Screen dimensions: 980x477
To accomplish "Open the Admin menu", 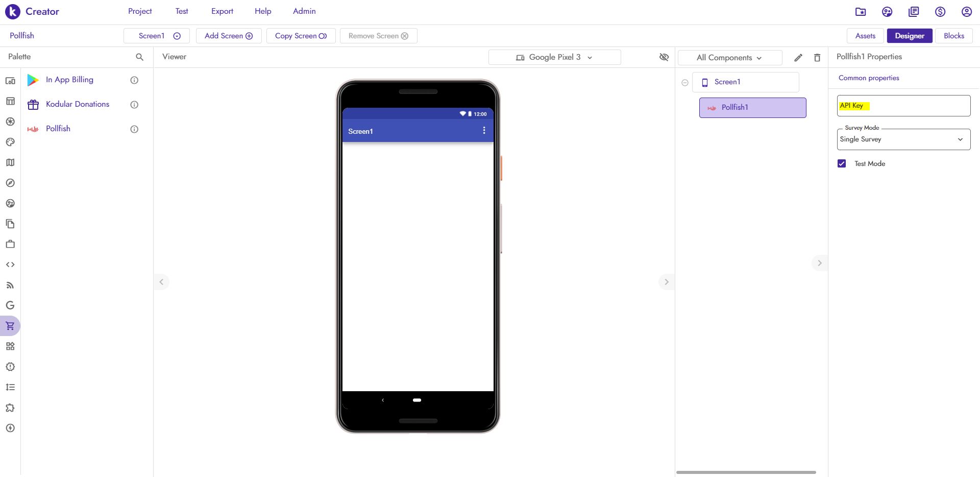I will pos(304,11).
